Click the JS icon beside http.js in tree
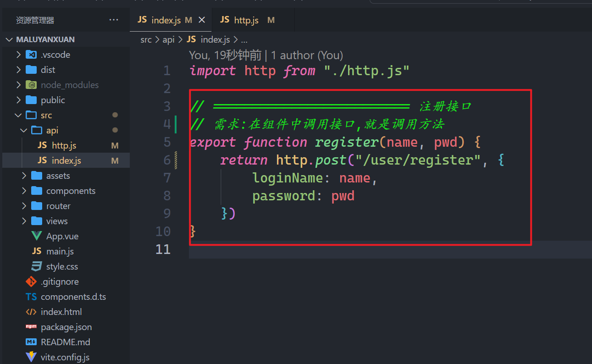The image size is (592, 364). point(42,145)
